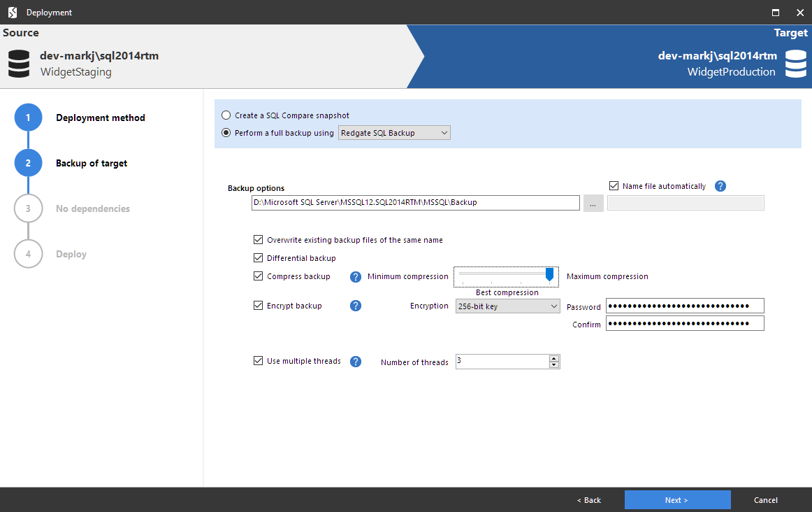Click inside the backup path field
This screenshot has height=512, width=812.
tap(415, 202)
